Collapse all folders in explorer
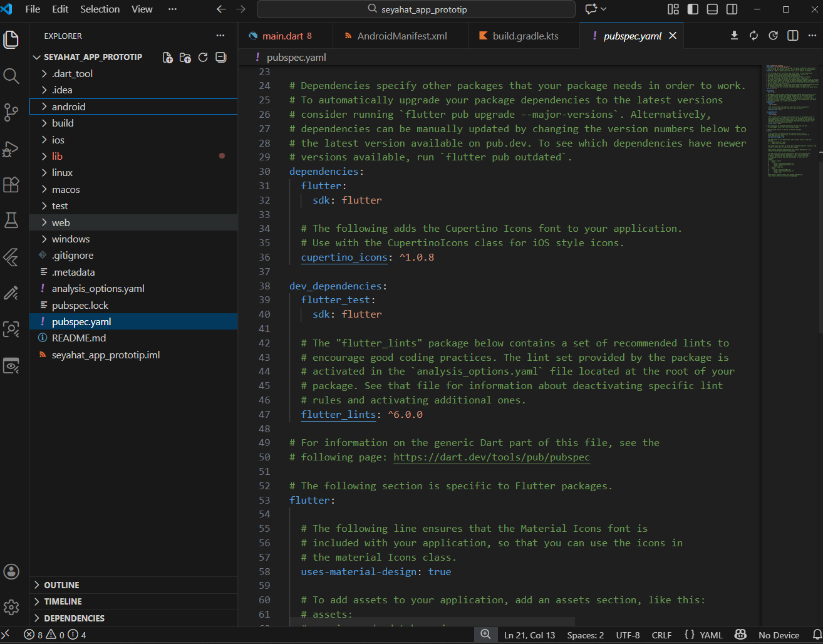The width and height of the screenshot is (823, 644). pyautogui.click(x=220, y=57)
